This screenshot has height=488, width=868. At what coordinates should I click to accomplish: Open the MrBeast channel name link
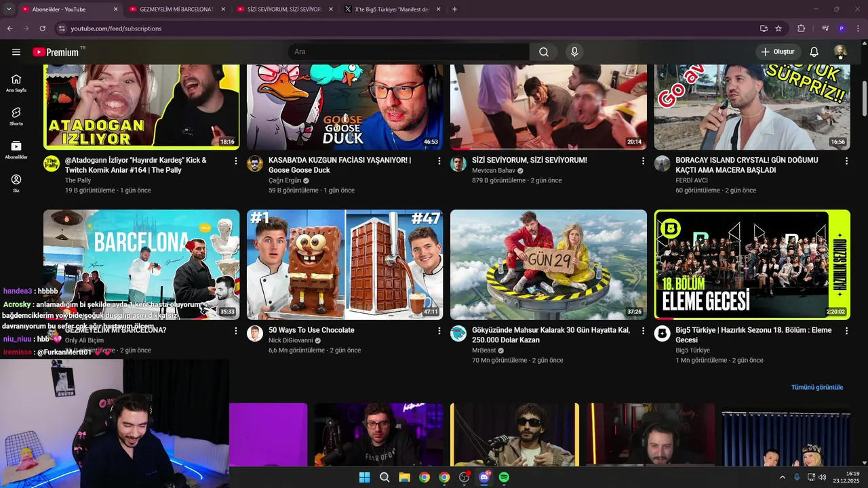[x=484, y=350]
